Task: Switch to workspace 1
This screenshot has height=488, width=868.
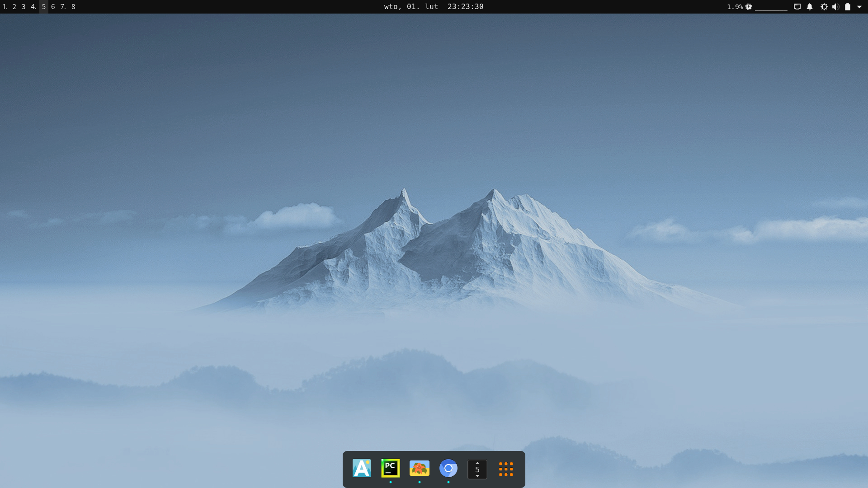Action: click(x=5, y=7)
